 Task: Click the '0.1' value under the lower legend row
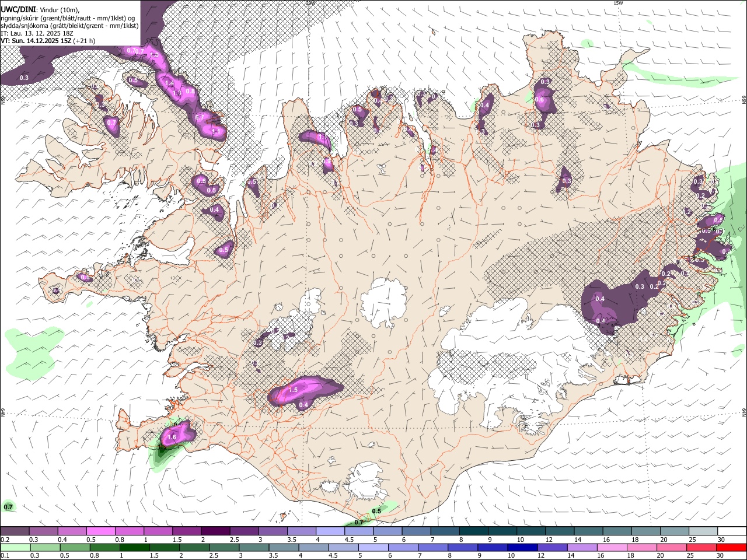pos(5,556)
